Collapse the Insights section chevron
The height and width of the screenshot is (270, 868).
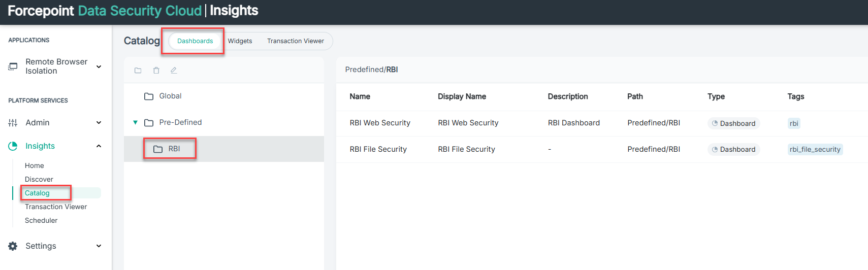[99, 146]
